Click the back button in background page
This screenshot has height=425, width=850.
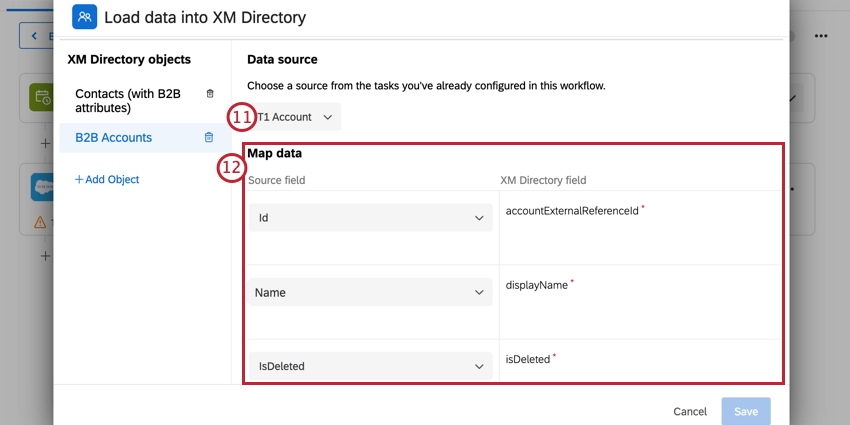(36, 36)
